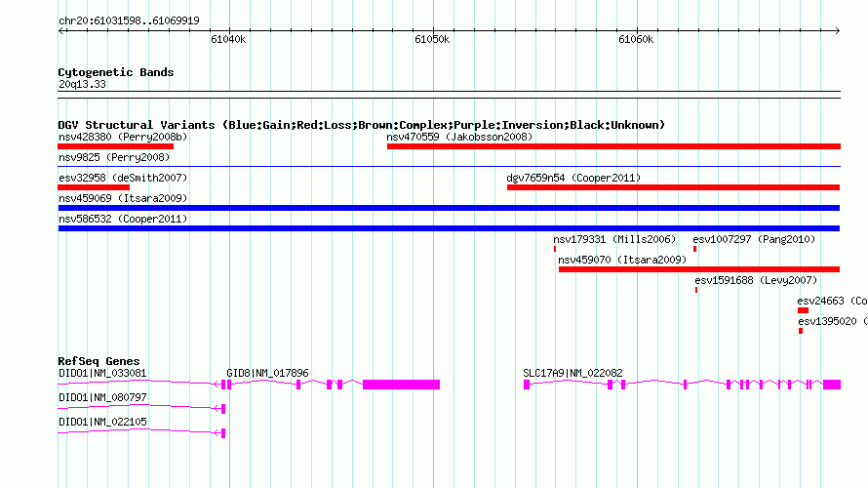Open the nsv459069 (Itsara2009) label

(x=123, y=198)
